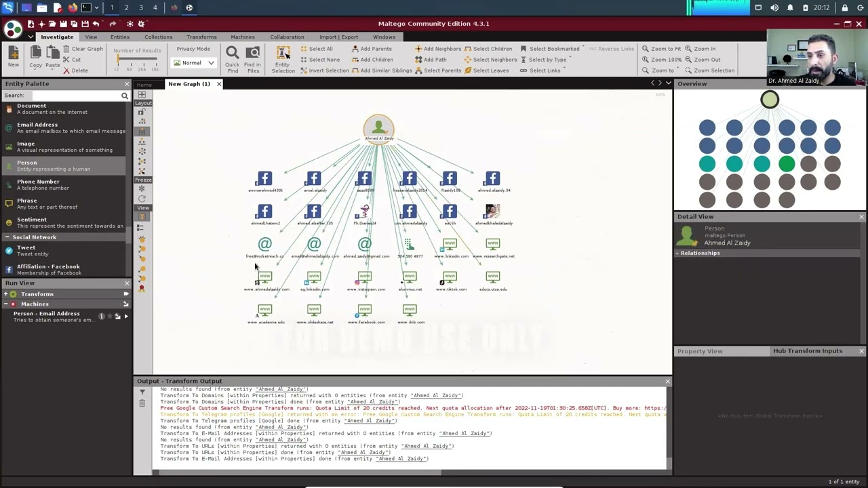
Task: Click the Freeze snowflake icon
Action: pos(142,188)
